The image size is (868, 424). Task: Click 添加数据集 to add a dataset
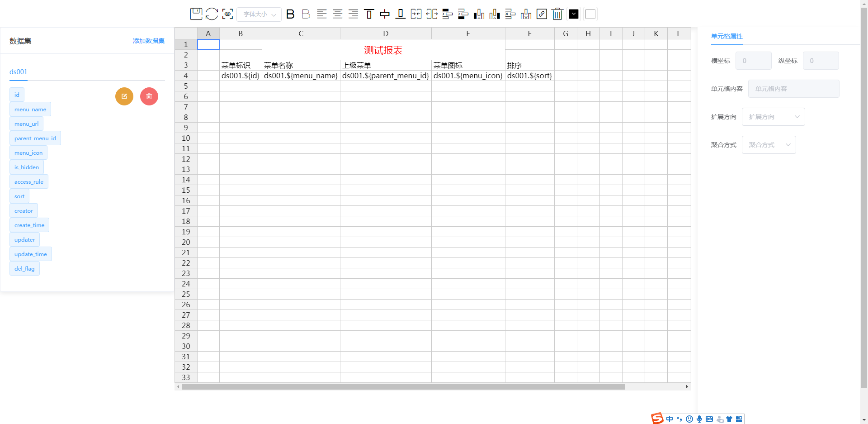[x=149, y=41]
